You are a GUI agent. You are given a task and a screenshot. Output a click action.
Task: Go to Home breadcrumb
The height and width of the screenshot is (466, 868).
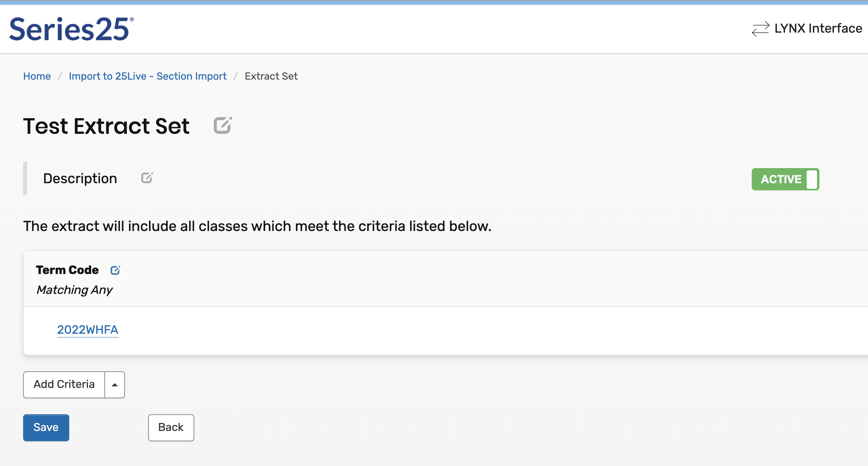[x=37, y=76]
